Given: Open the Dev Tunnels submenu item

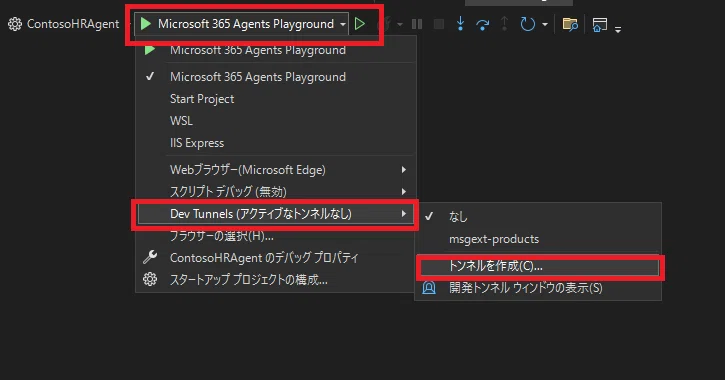Looking at the screenshot, I should [x=276, y=214].
